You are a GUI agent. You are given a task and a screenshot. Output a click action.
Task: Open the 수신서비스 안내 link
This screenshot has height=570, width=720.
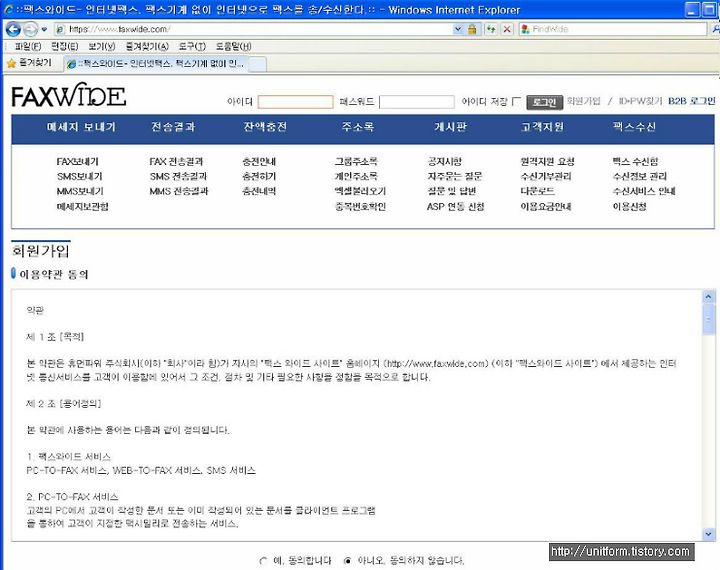(x=644, y=191)
